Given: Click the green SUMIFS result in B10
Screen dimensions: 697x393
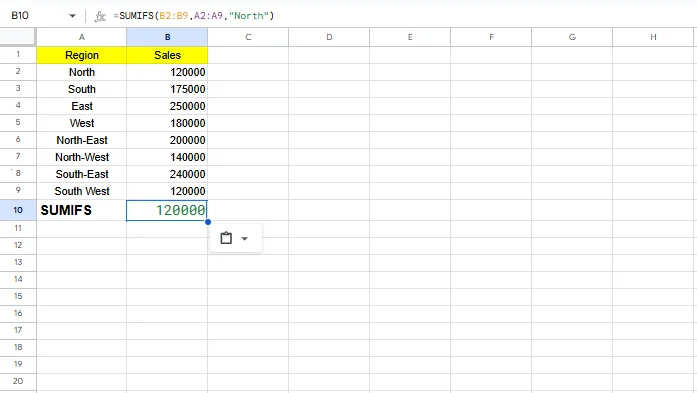Looking at the screenshot, I should (167, 210).
